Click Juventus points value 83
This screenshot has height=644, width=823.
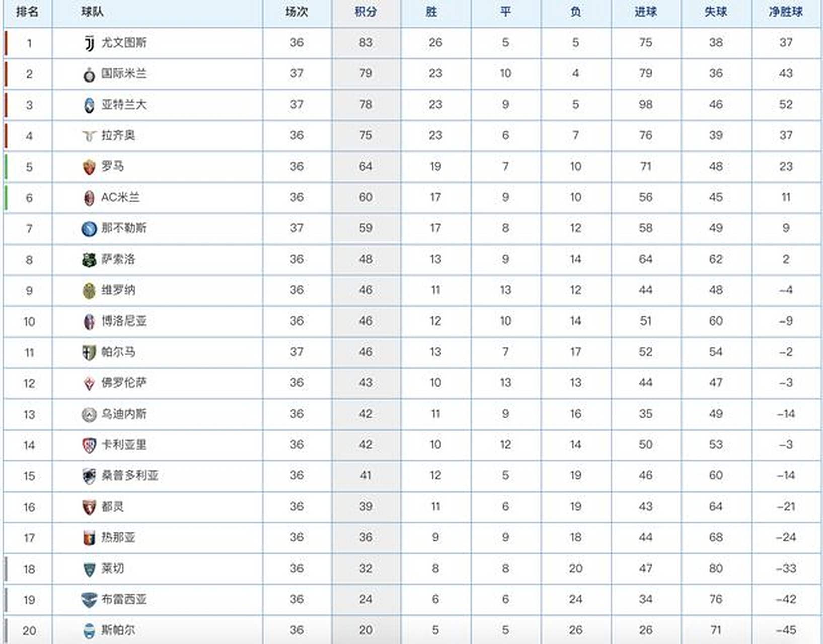366,43
